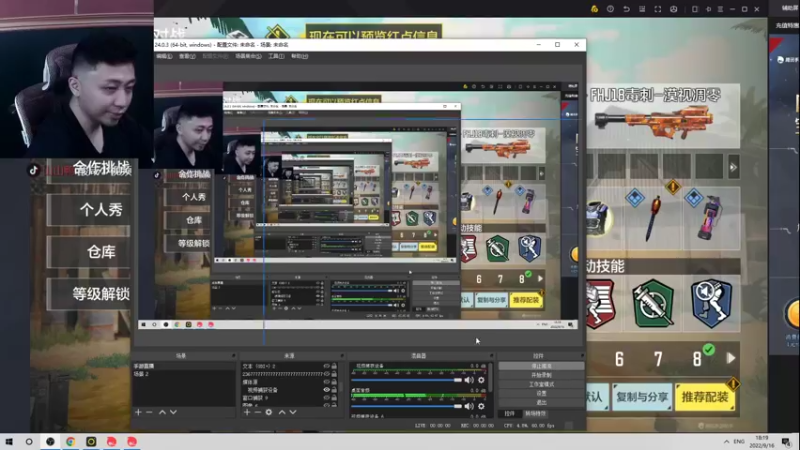Click the Windows Start button
800x450 pixels.
[x=9, y=441]
